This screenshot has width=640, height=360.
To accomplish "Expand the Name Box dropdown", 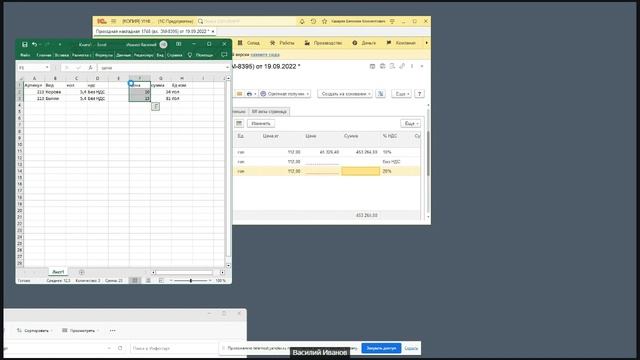I will click(47, 68).
